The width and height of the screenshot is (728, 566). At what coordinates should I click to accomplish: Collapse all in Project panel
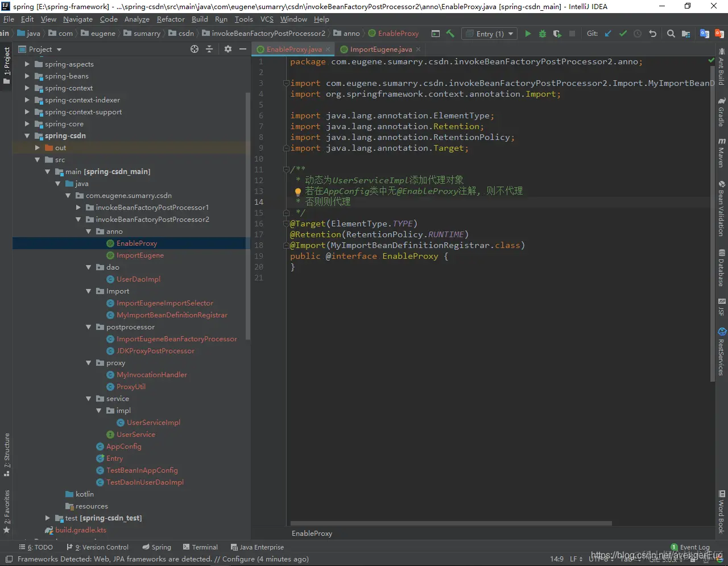click(209, 49)
